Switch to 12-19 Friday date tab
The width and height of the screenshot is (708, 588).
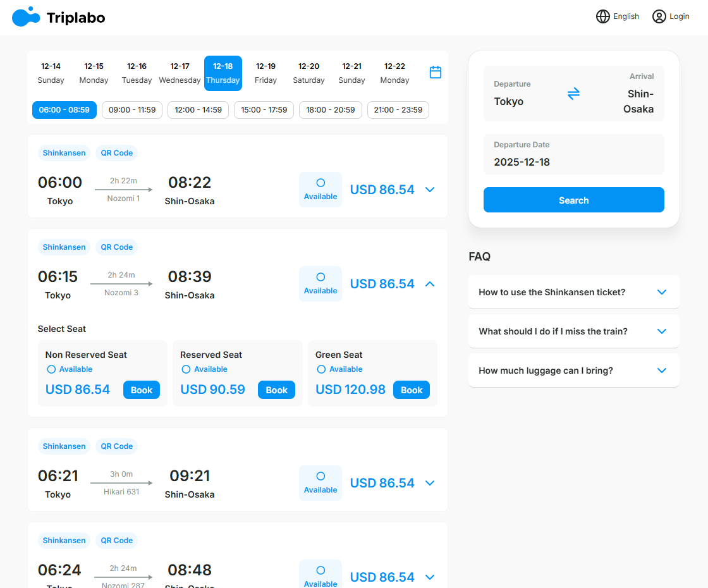pos(265,73)
